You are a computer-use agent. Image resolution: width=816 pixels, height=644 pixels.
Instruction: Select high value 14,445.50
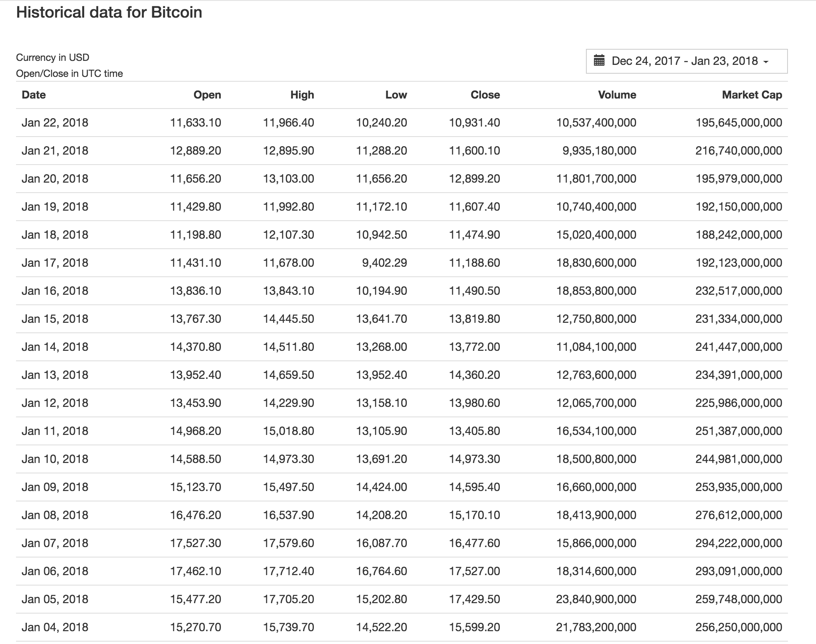coord(289,319)
